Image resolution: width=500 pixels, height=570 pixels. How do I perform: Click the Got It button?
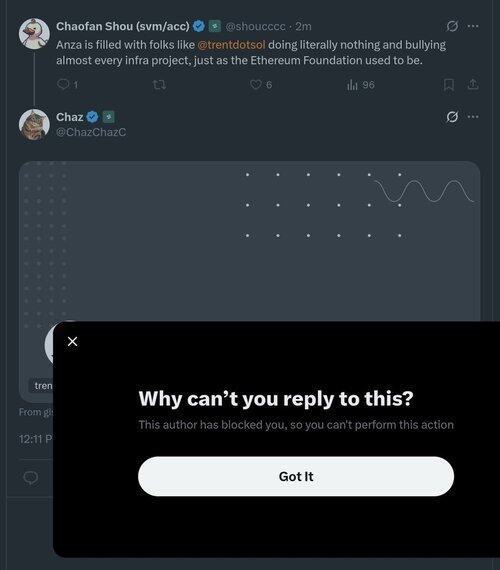(x=296, y=476)
